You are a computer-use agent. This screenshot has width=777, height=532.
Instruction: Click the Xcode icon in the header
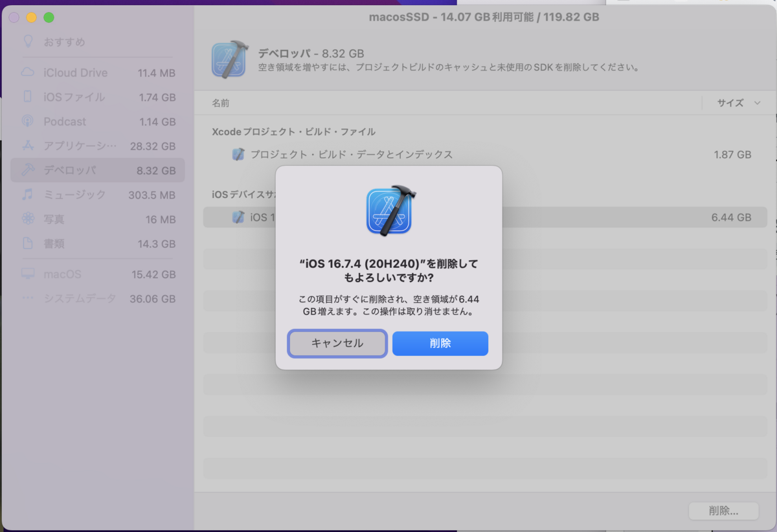coord(231,58)
